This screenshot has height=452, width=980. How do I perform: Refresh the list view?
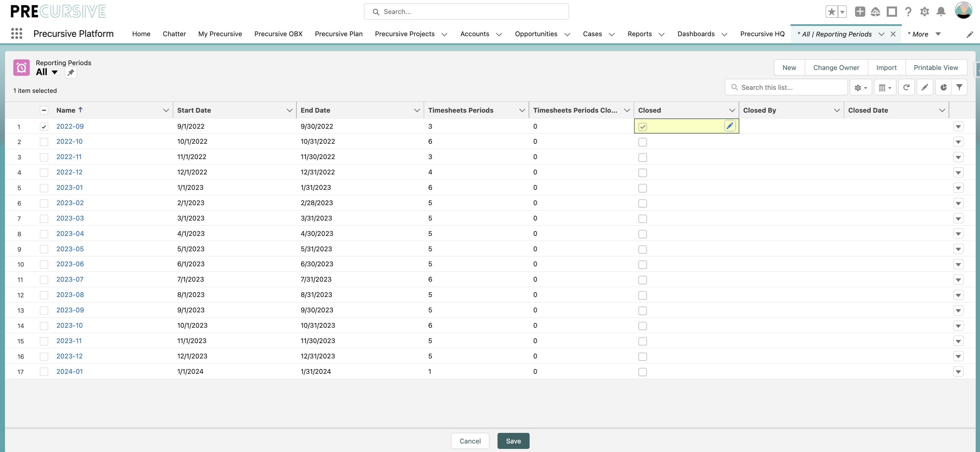coord(906,87)
